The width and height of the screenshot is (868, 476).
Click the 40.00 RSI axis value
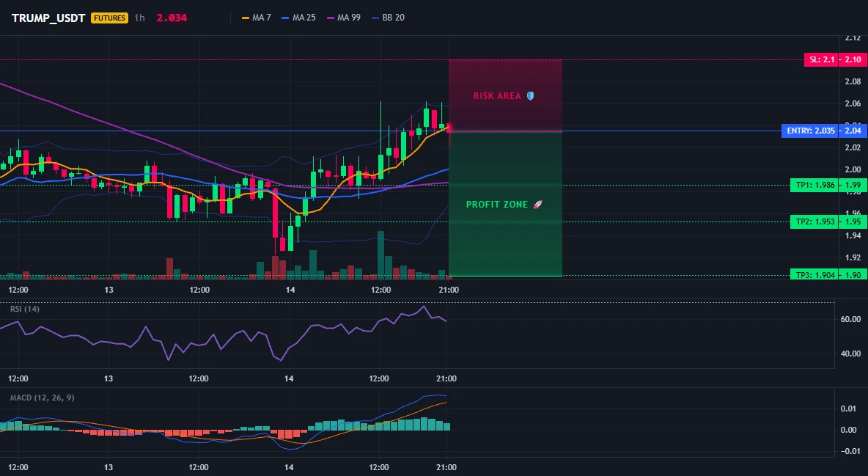pos(851,354)
